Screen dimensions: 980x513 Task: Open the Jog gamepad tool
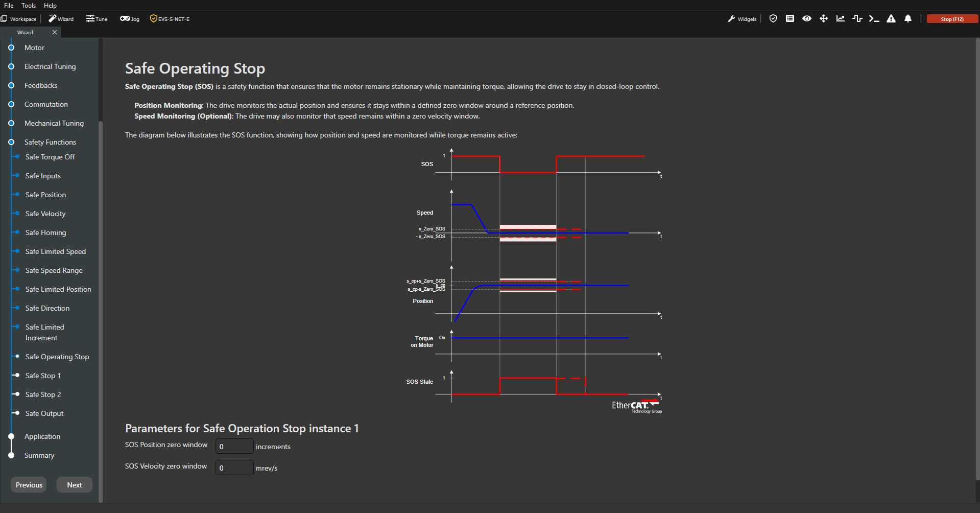130,19
